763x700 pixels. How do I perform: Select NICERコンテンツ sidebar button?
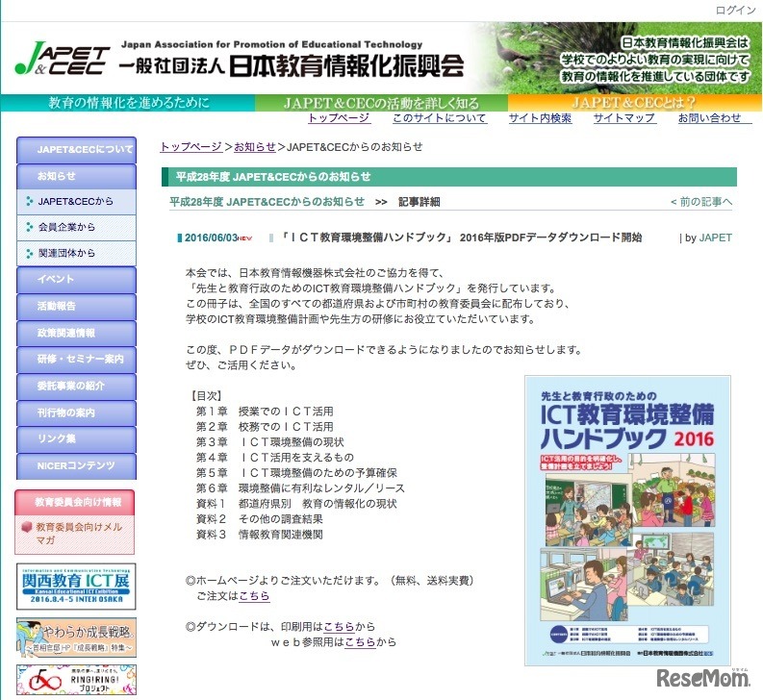[x=76, y=466]
